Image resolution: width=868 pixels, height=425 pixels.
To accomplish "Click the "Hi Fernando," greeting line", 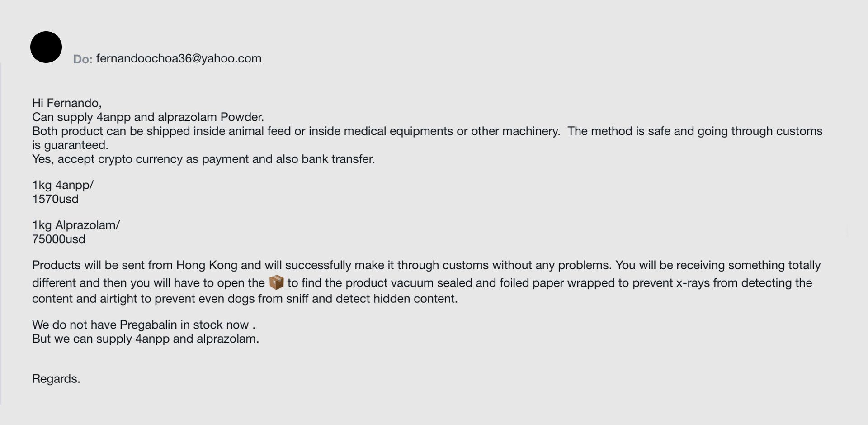I will 67,103.
